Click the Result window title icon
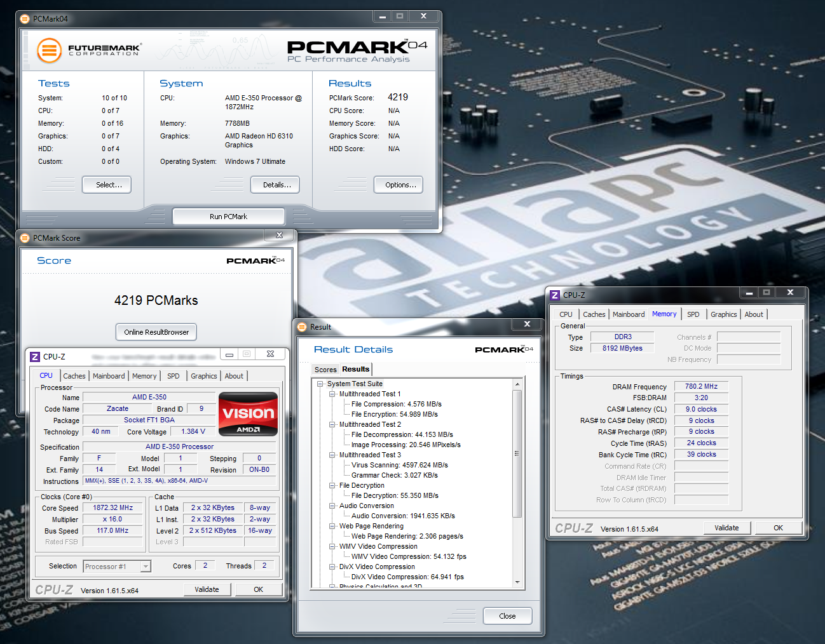 click(x=302, y=327)
